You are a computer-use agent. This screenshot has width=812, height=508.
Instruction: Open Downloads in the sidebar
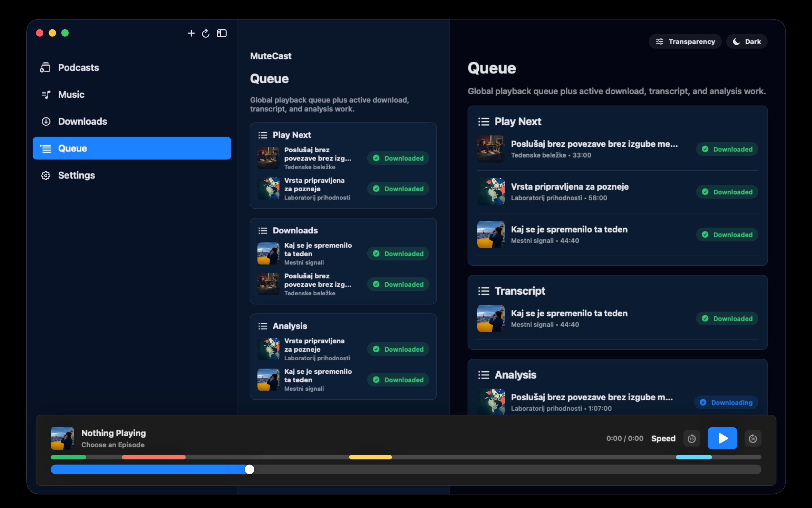point(132,121)
